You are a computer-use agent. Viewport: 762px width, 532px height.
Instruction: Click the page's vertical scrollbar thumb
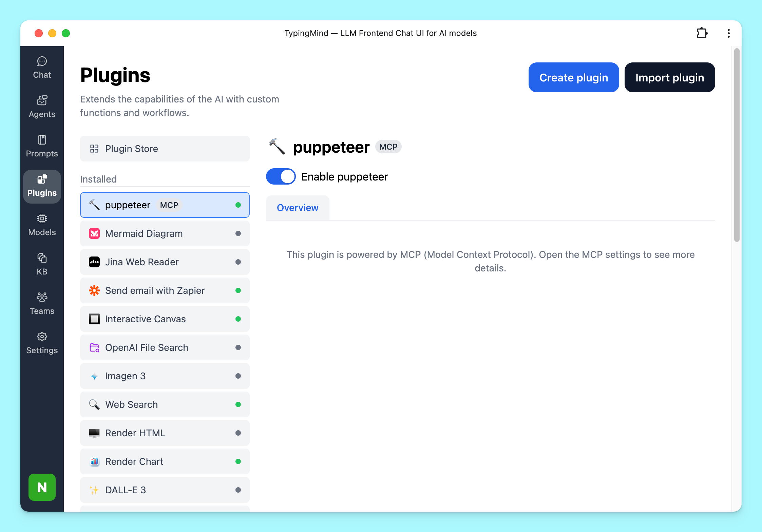click(737, 145)
